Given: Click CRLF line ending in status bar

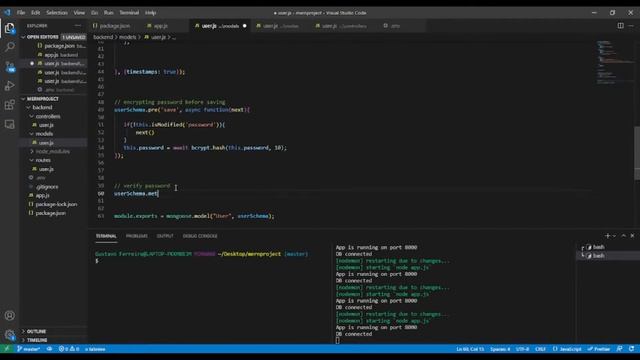Looking at the screenshot, I should point(540,349).
